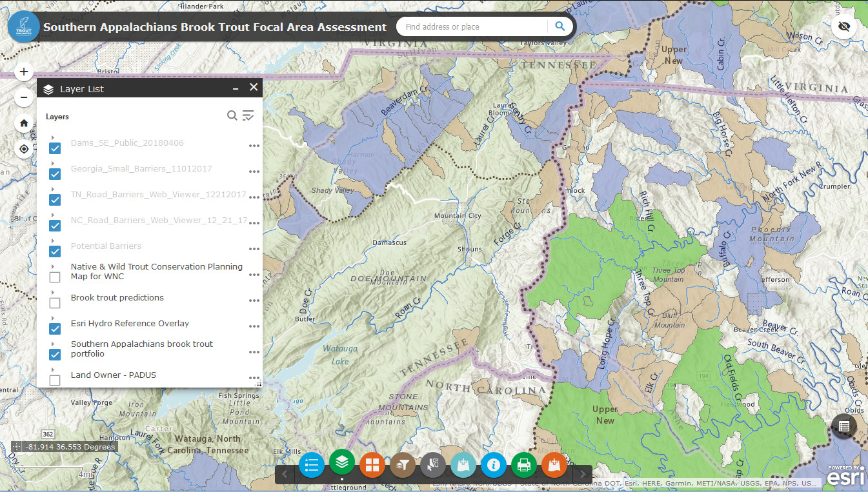This screenshot has width=868, height=492.
Task: Open the brown layer Filter widget
Action: 403,465
